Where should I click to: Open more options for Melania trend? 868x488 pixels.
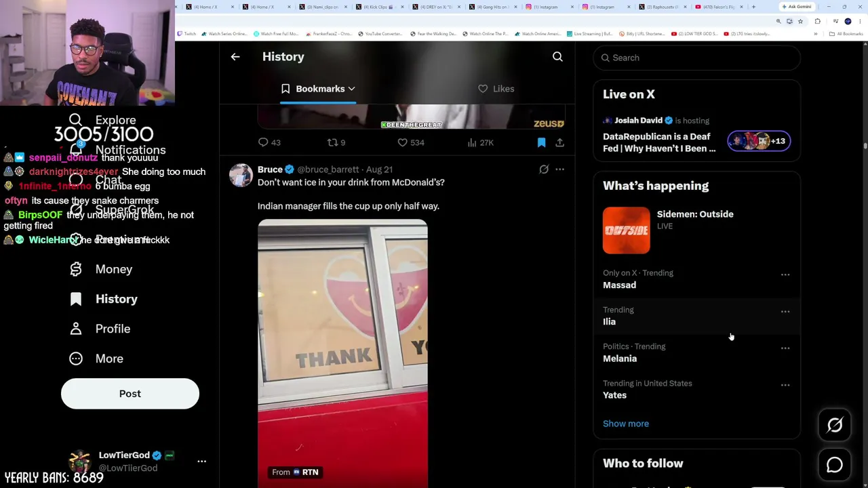[785, 348]
